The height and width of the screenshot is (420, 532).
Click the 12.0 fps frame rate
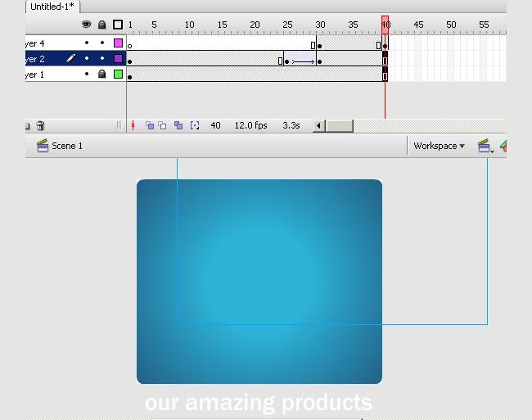250,125
